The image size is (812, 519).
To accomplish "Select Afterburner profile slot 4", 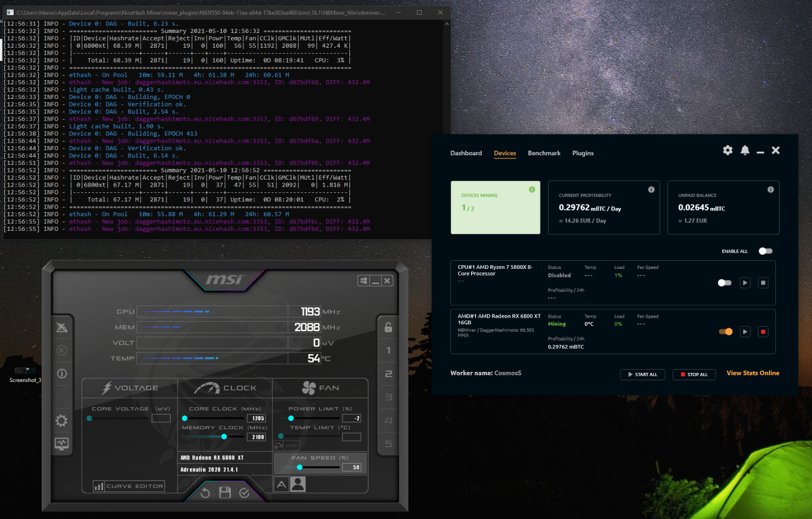I will tap(388, 421).
